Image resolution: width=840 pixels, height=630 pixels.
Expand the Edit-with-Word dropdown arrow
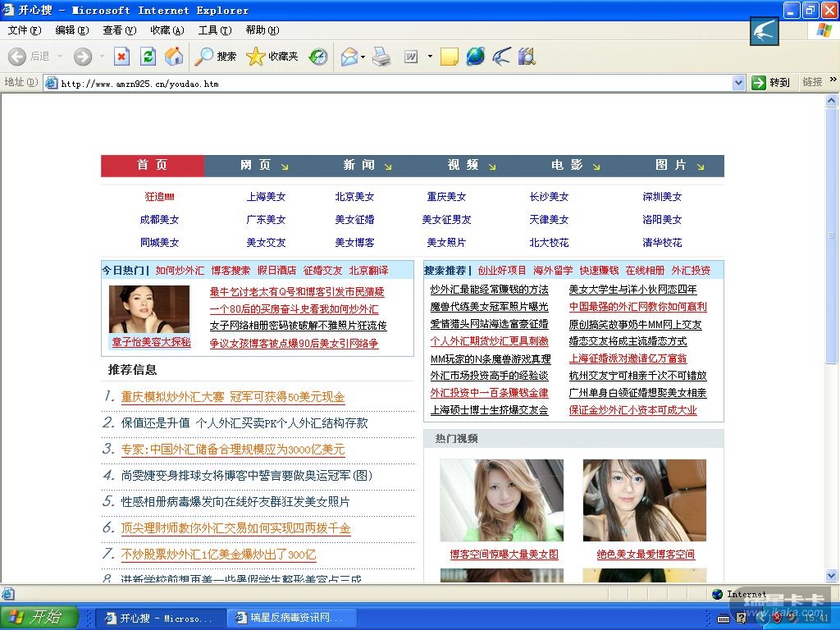[x=430, y=57]
